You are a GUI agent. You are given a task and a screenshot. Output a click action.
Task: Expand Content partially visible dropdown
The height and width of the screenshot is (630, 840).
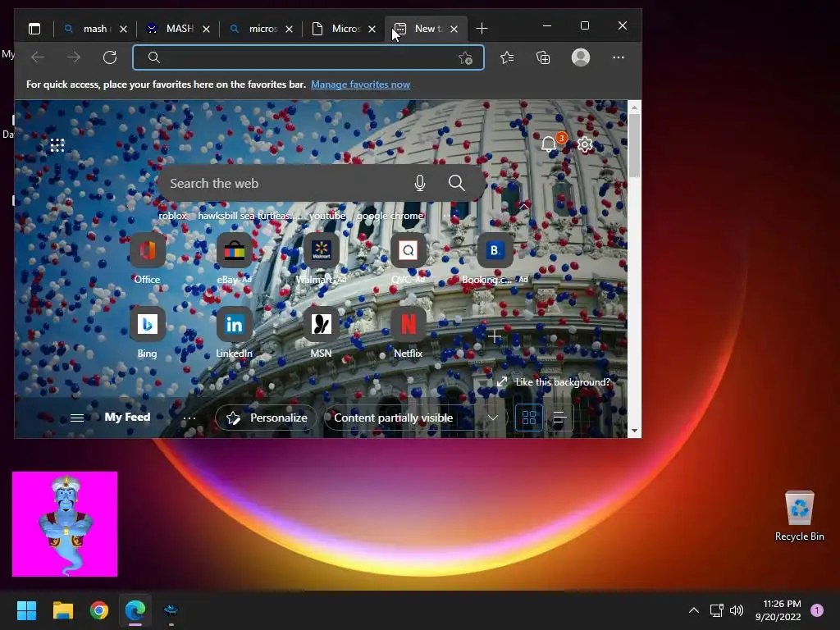[x=416, y=418]
